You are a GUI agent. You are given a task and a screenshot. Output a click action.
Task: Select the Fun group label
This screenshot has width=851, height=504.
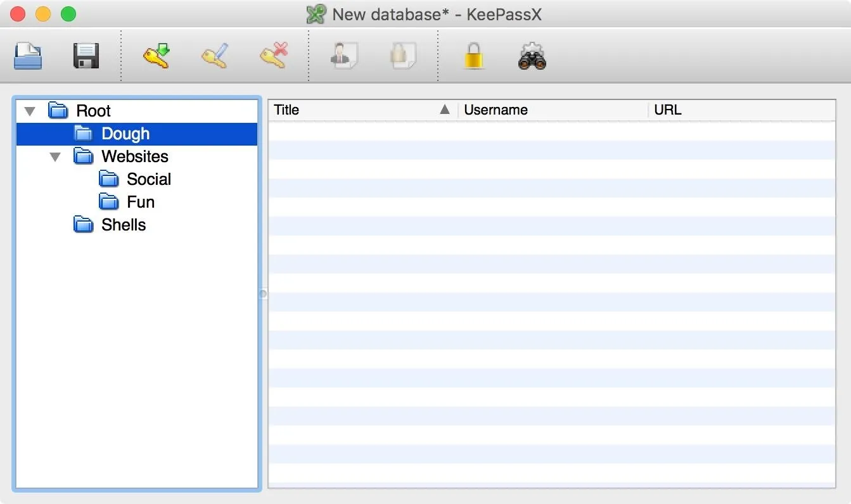click(x=141, y=202)
